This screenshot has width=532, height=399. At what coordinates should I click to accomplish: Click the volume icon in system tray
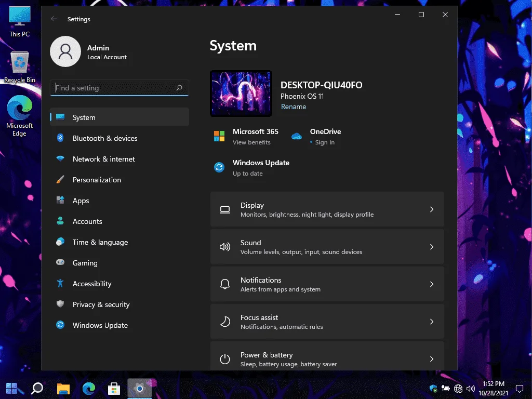click(x=471, y=389)
